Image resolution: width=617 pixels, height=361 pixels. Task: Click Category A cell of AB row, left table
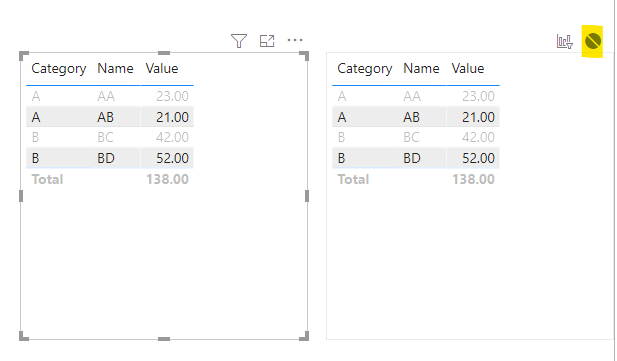point(36,117)
